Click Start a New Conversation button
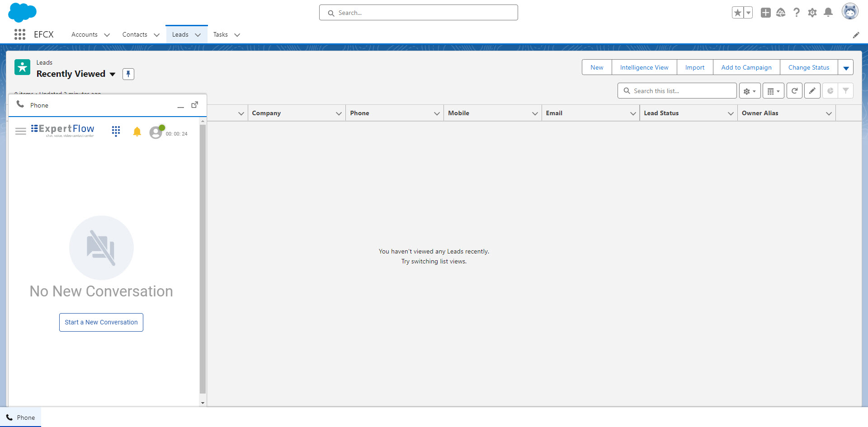 pyautogui.click(x=101, y=322)
